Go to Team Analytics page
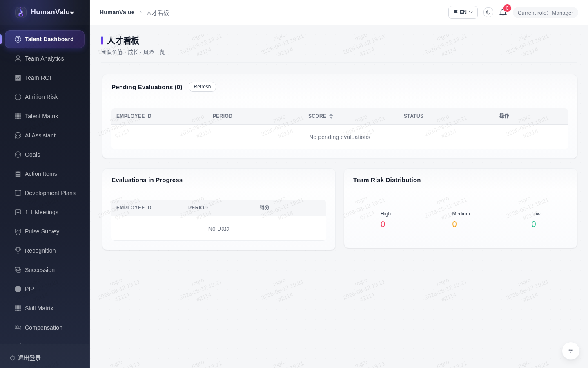This screenshot has height=368, width=588. click(45, 58)
